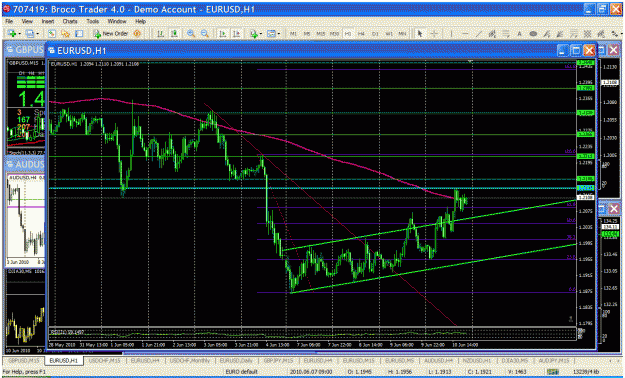Select the Fibonacci Retracement tool

pos(506,34)
